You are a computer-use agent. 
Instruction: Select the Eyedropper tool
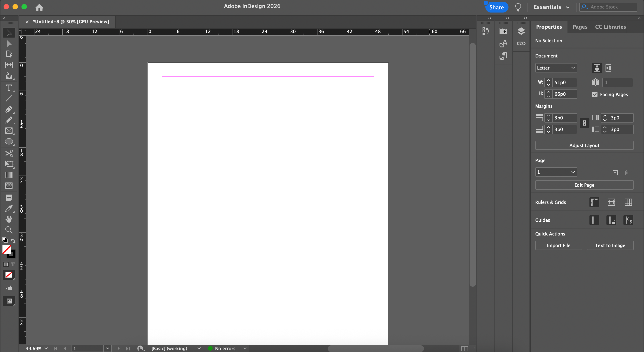pos(9,208)
